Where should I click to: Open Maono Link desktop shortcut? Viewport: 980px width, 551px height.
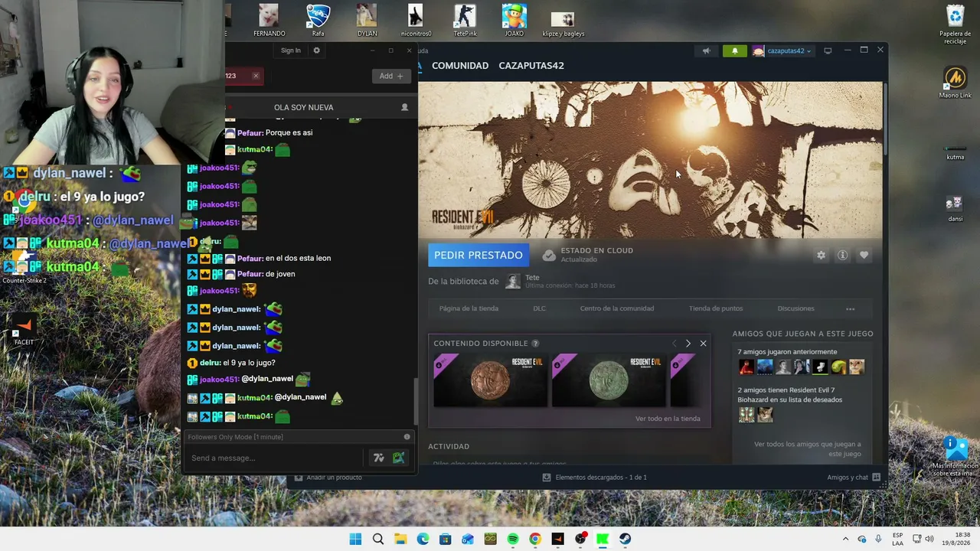955,83
